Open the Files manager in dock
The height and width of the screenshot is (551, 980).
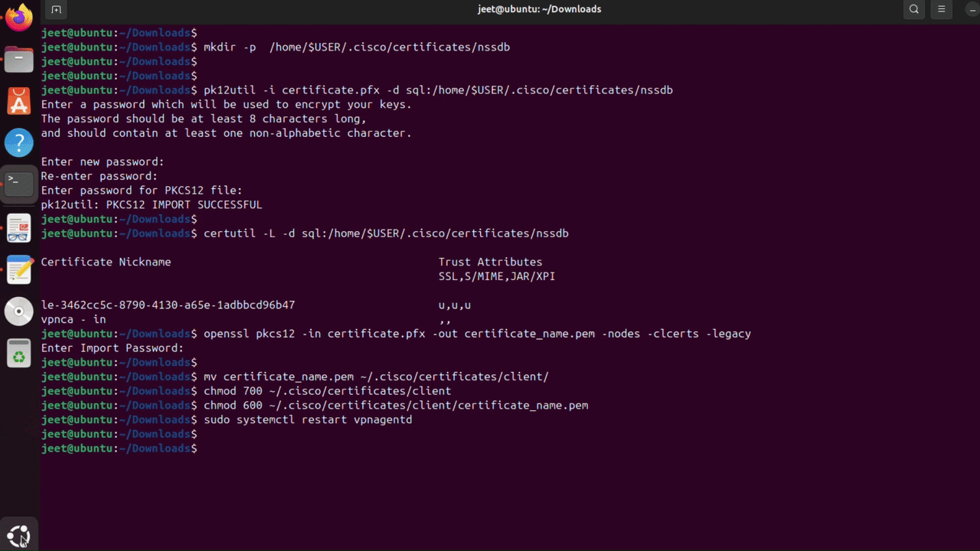[19, 60]
